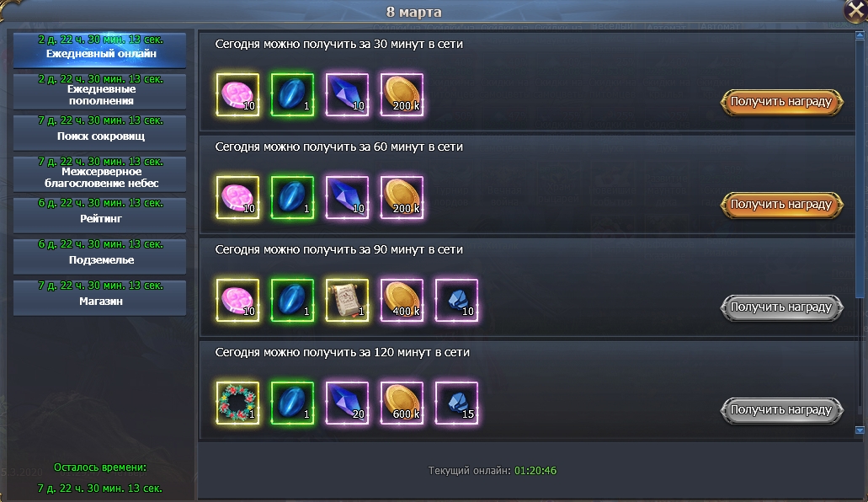Open the Рейтинг tab

tap(100, 215)
